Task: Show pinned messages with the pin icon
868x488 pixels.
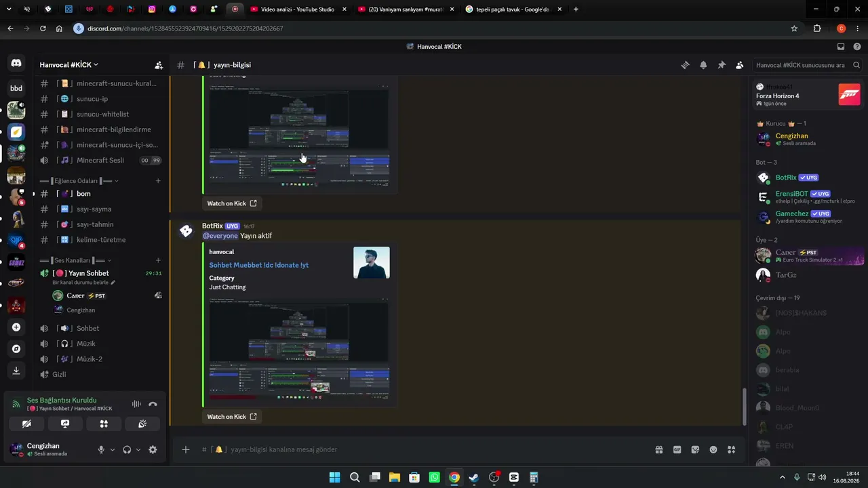Action: (722, 65)
